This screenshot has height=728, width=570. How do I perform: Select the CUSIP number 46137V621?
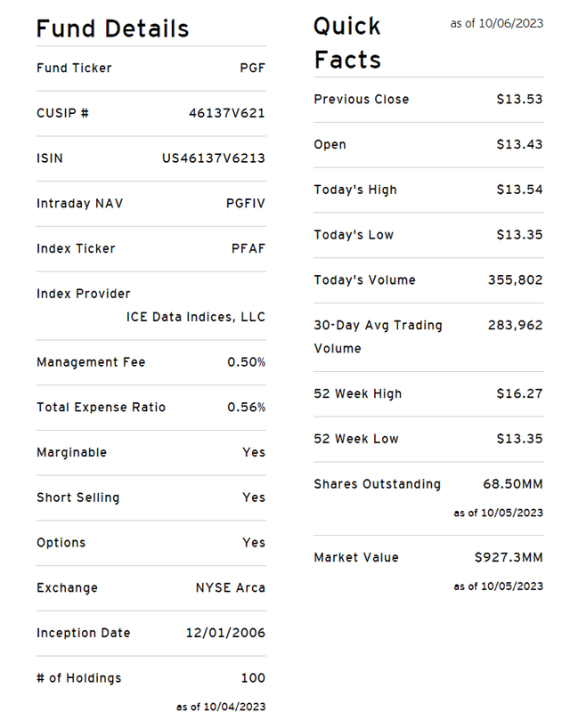(226, 114)
